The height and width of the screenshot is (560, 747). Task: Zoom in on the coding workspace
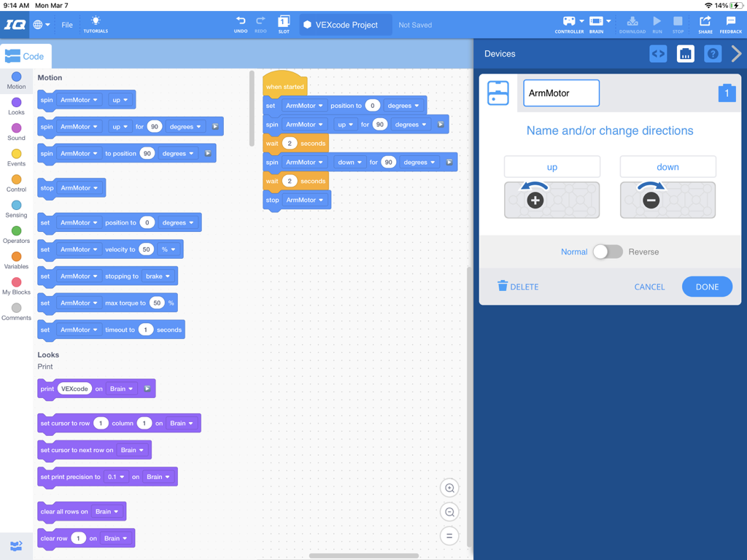(x=449, y=488)
